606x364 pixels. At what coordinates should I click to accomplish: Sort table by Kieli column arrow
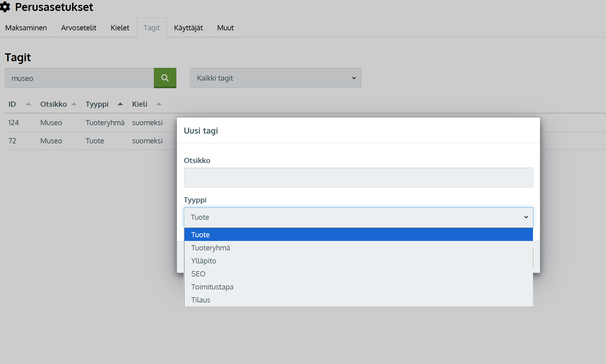click(159, 104)
